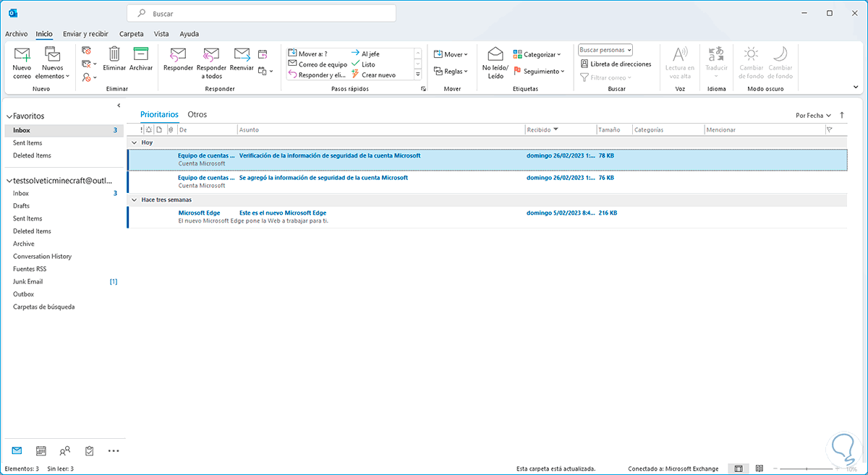Collapse the Favoritos folder group
The width and height of the screenshot is (868, 475).
coord(9,116)
